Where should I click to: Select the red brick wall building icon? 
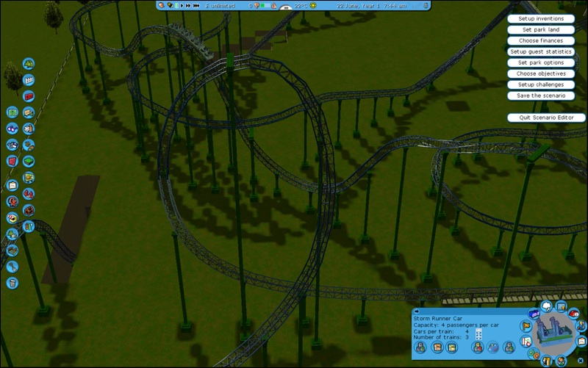coord(29,96)
